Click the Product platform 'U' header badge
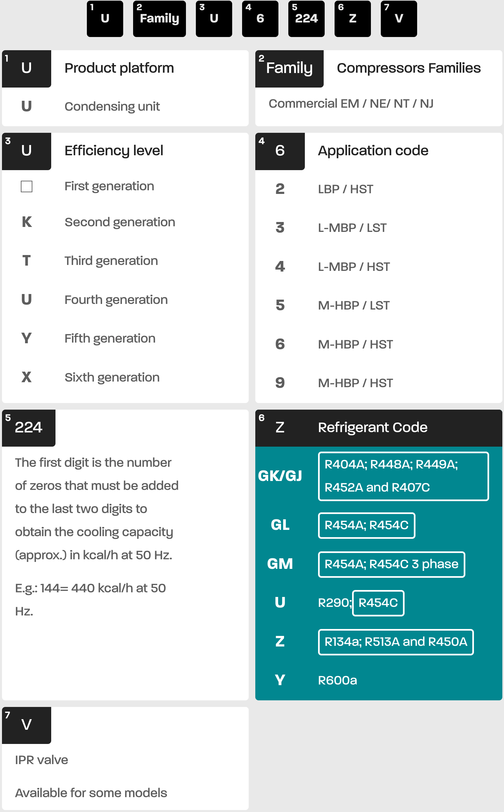Image resolution: width=504 pixels, height=812 pixels. 27,69
